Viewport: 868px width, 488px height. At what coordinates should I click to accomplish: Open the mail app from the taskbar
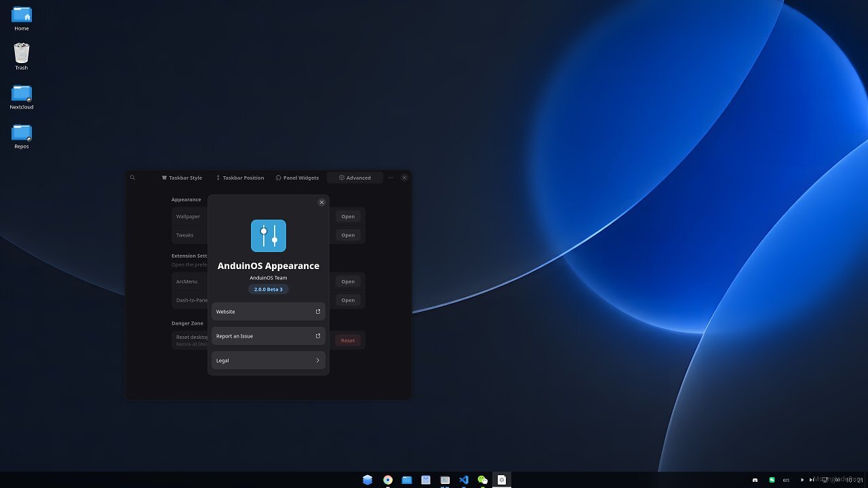click(x=426, y=480)
